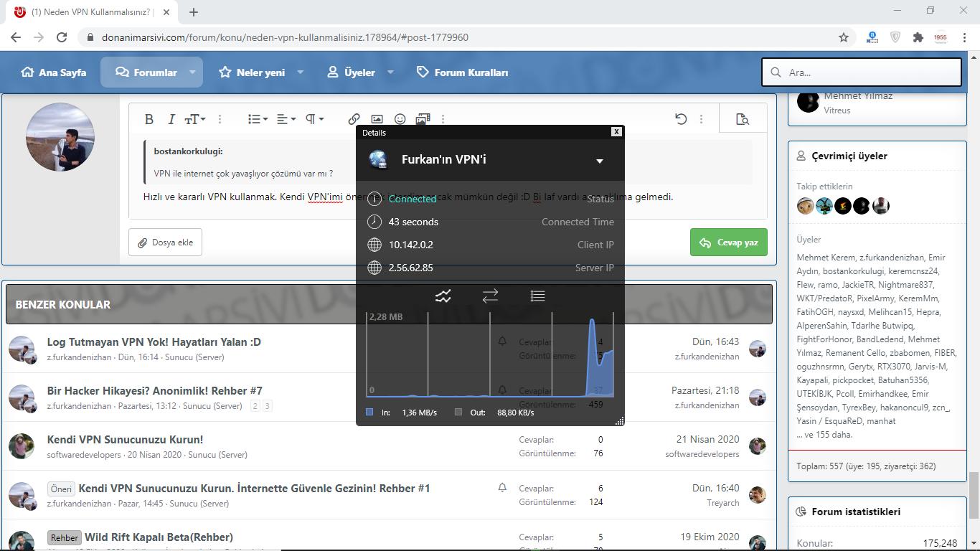Open the Wild Rift Kapalı Beta(Rehber) topic
980x551 pixels.
click(x=159, y=537)
